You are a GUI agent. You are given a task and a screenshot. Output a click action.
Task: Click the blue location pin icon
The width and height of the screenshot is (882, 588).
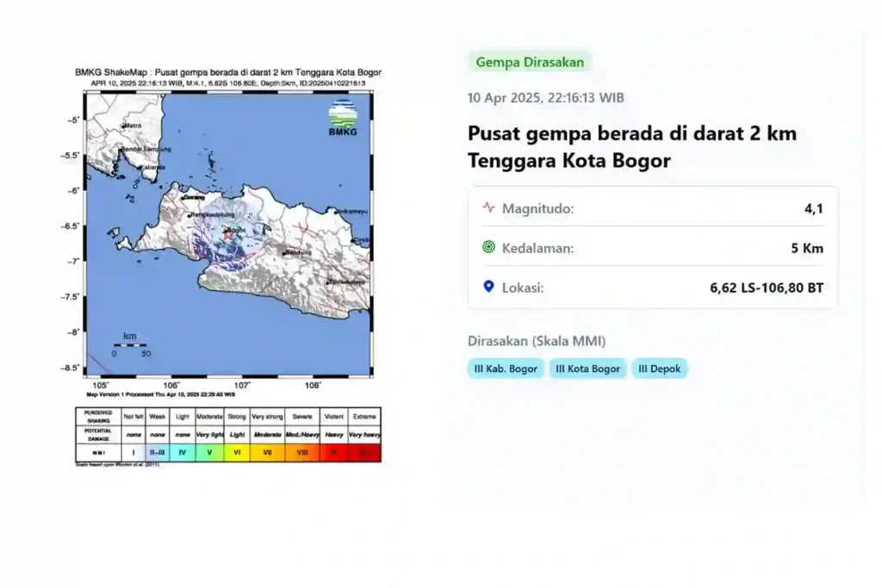489,287
